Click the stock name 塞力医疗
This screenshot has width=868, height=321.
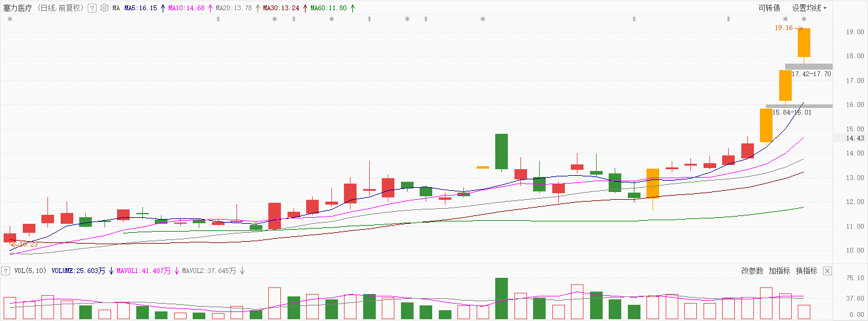coord(17,8)
